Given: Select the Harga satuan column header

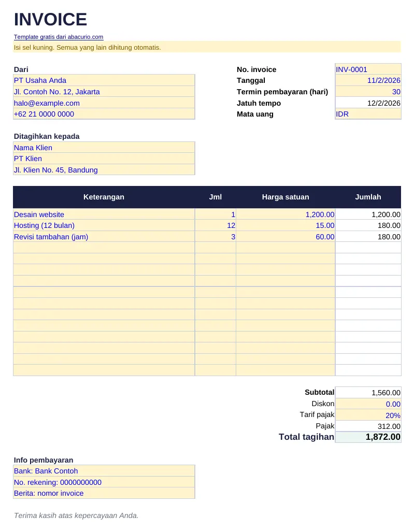Looking at the screenshot, I should pyautogui.click(x=285, y=197).
